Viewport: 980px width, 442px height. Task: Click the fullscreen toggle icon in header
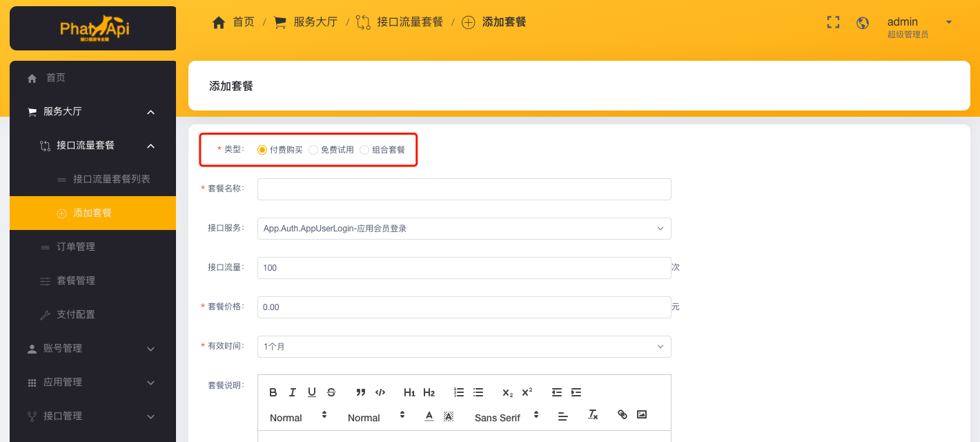[x=833, y=22]
